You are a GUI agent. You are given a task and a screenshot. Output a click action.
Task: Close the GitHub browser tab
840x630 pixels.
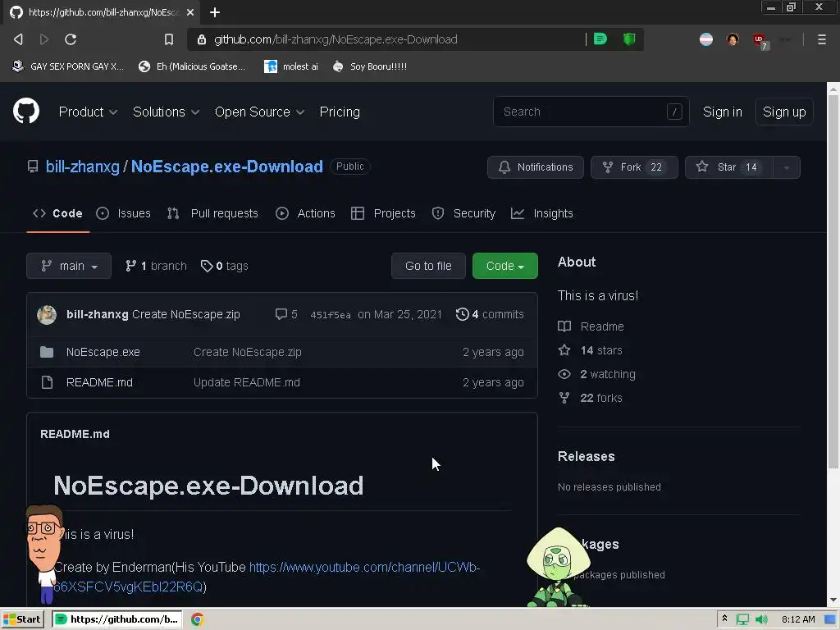point(190,12)
